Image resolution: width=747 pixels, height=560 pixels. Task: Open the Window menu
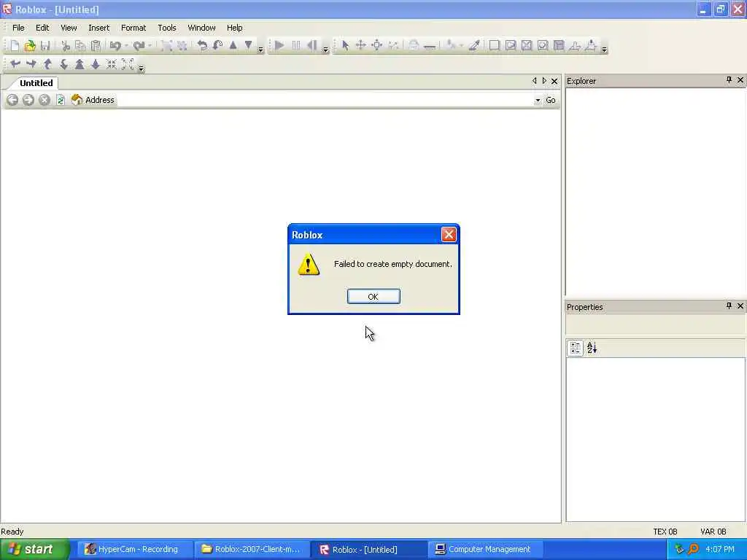(x=201, y=28)
